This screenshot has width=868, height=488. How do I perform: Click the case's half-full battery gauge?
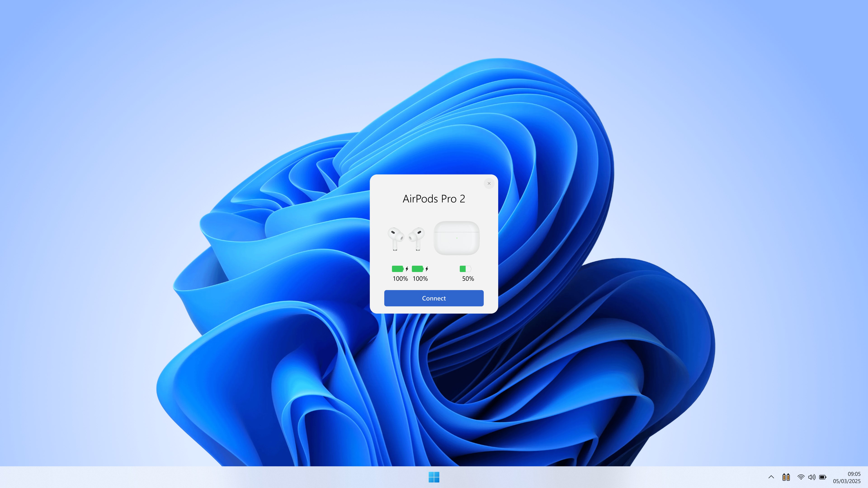(x=465, y=269)
